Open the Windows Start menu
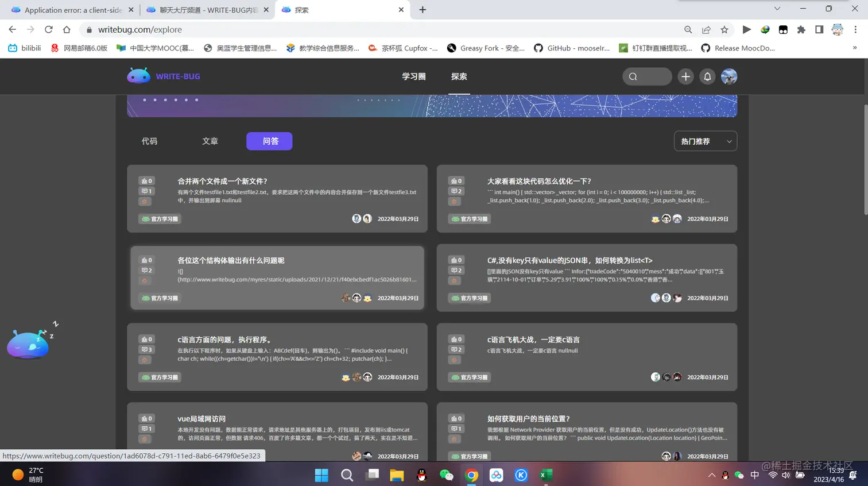This screenshot has height=486, width=868. [x=321, y=475]
